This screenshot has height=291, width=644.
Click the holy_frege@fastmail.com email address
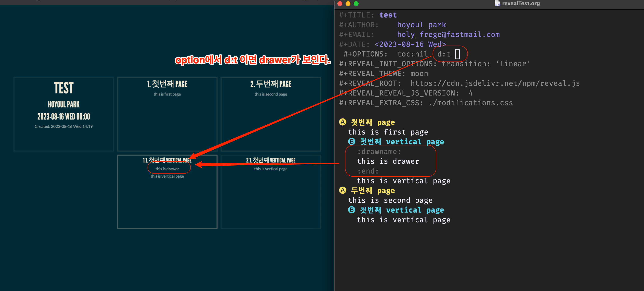(x=448, y=35)
